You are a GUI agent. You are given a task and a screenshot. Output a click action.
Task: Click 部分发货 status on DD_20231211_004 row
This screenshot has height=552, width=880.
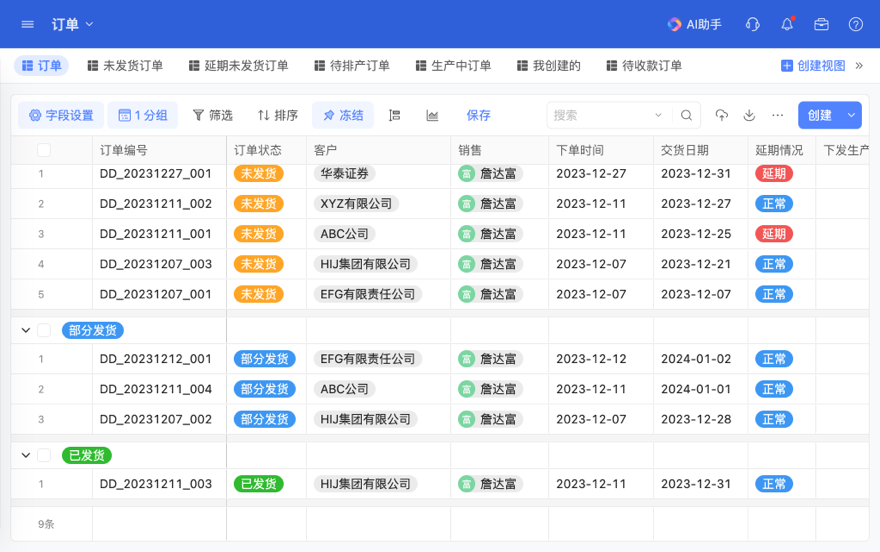pyautogui.click(x=264, y=389)
